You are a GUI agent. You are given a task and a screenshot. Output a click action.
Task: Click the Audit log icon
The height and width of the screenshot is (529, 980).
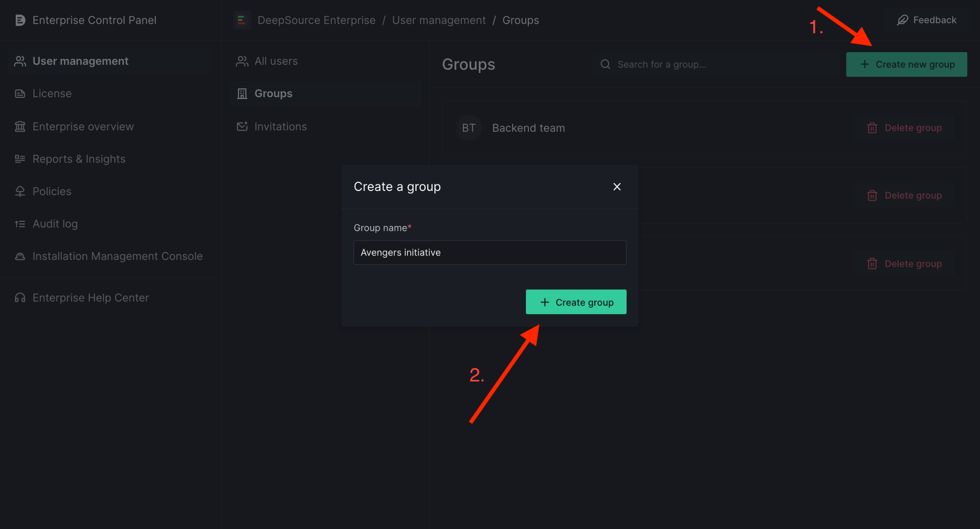point(20,223)
